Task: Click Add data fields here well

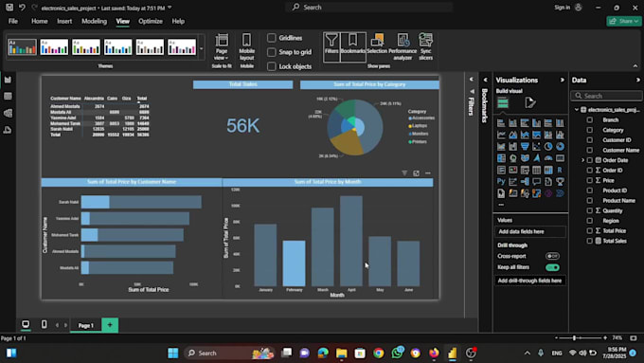Action: tap(529, 231)
